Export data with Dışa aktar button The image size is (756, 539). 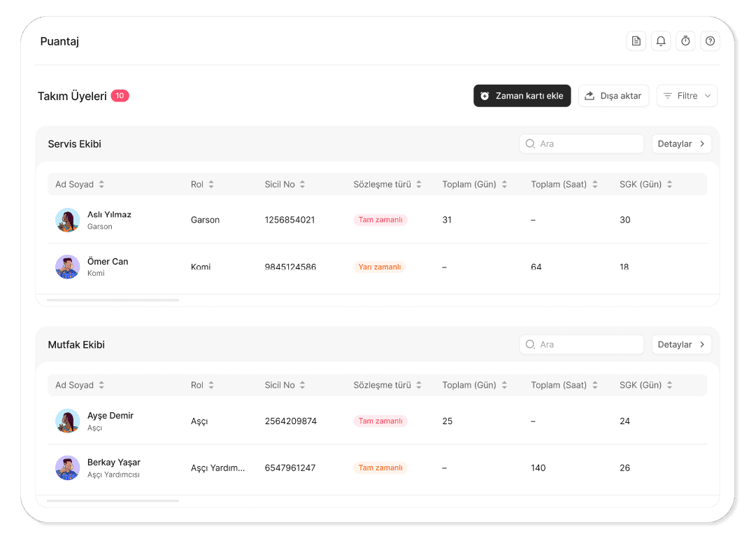(x=613, y=96)
